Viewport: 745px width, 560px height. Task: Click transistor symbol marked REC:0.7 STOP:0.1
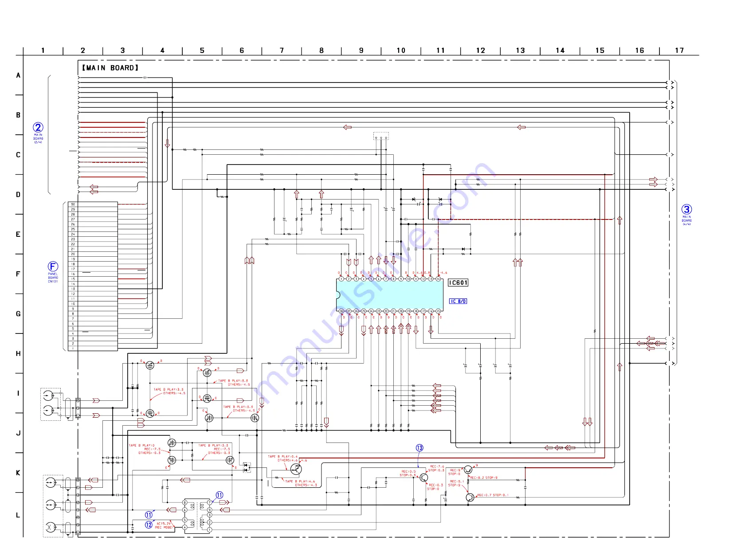tap(470, 497)
